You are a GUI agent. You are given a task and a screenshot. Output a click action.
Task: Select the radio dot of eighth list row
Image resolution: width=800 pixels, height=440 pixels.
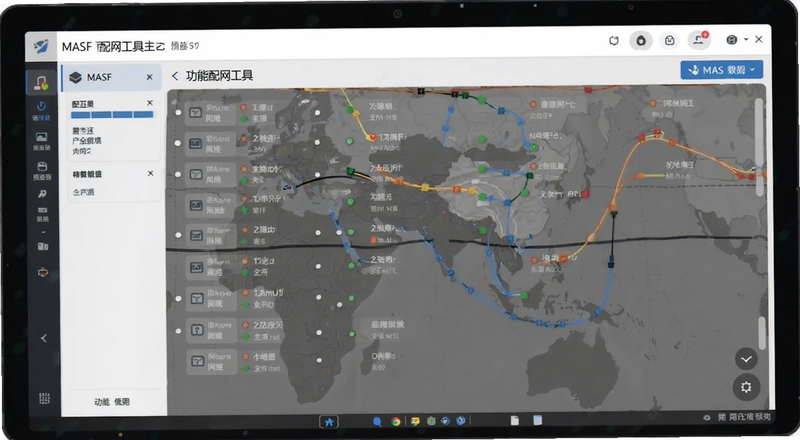[178, 331]
